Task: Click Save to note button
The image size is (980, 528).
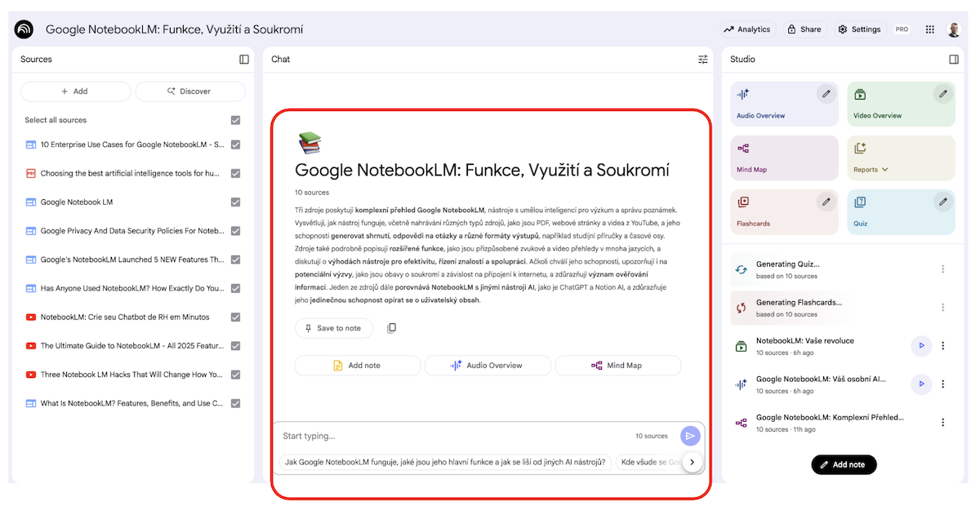Action: click(x=333, y=328)
